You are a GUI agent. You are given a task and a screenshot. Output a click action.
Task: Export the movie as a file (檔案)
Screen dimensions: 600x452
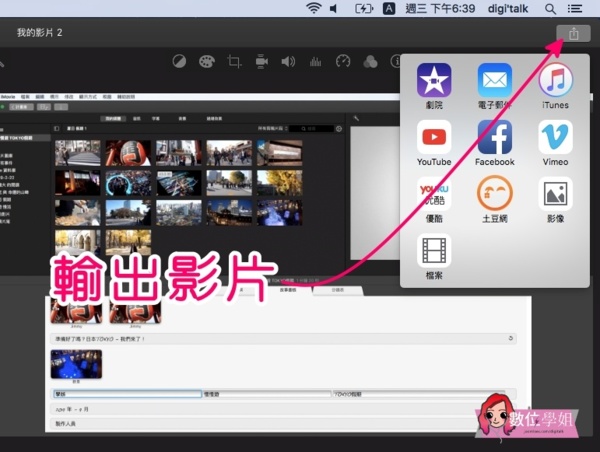coord(434,250)
